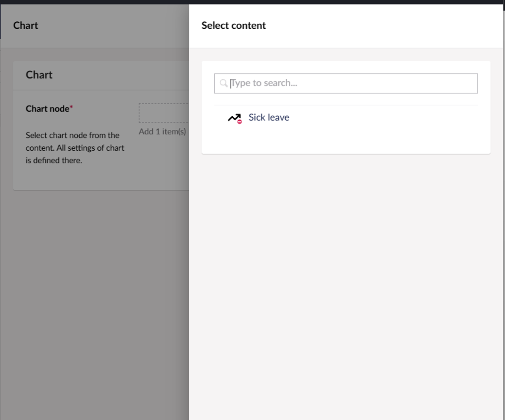
Task: Click the red required asterisk by Chart node
Action: [71, 107]
